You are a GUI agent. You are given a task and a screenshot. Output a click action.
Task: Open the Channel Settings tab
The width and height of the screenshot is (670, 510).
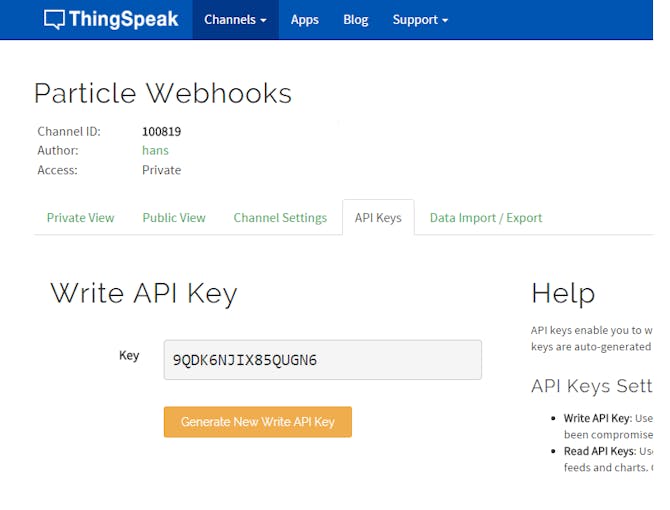[280, 218]
